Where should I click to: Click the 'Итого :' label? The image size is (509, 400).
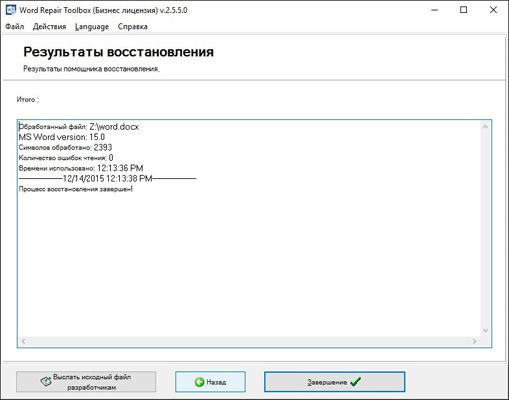[x=28, y=99]
